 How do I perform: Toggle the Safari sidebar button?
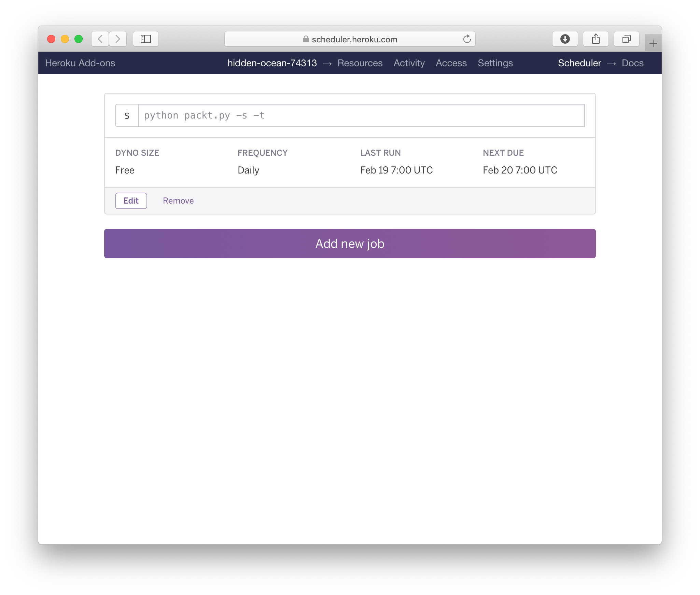(146, 39)
